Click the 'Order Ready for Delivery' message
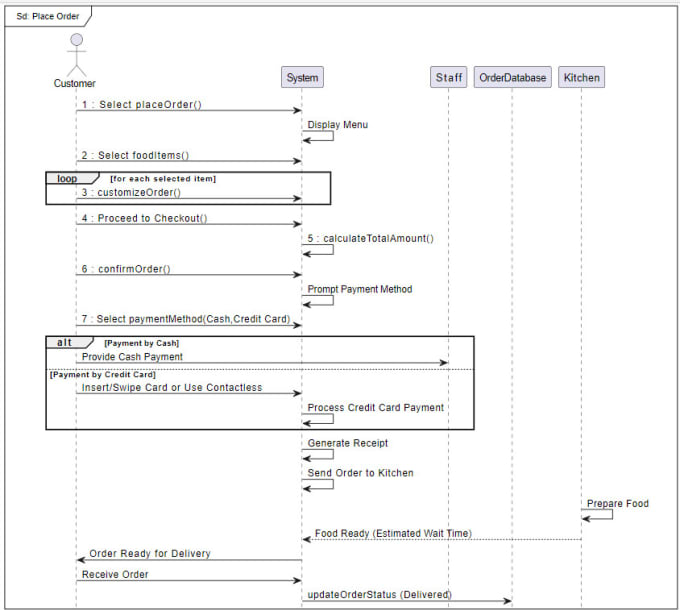Screen dimensions: 680x610 pyautogui.click(x=150, y=554)
